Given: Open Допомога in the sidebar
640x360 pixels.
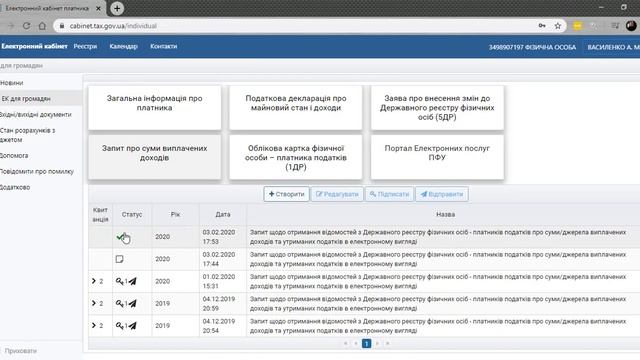Looking at the screenshot, I should [x=14, y=156].
